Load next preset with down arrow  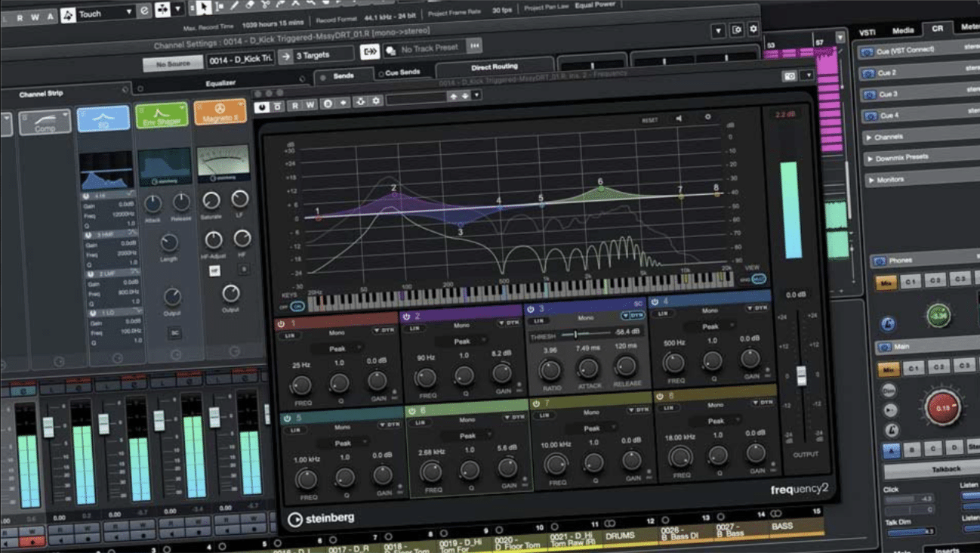coord(464,96)
